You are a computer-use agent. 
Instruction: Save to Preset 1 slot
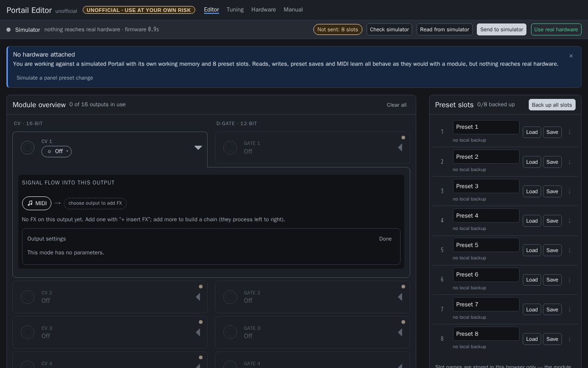(x=552, y=132)
